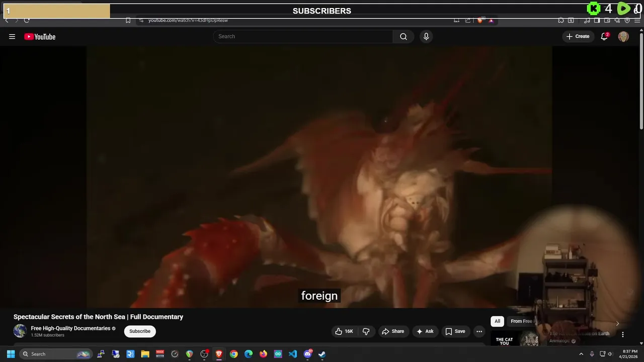Open the browser playlist music-note icon

coord(587,20)
